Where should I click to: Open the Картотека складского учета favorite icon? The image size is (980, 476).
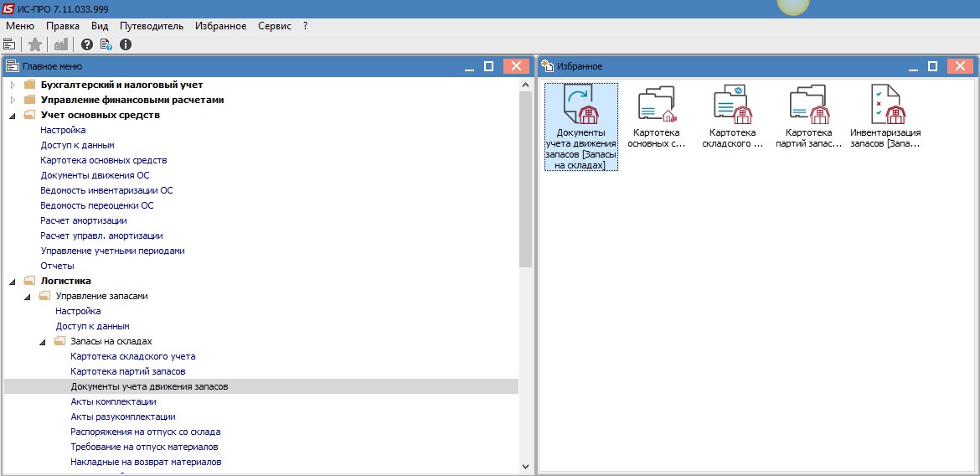[733, 117]
